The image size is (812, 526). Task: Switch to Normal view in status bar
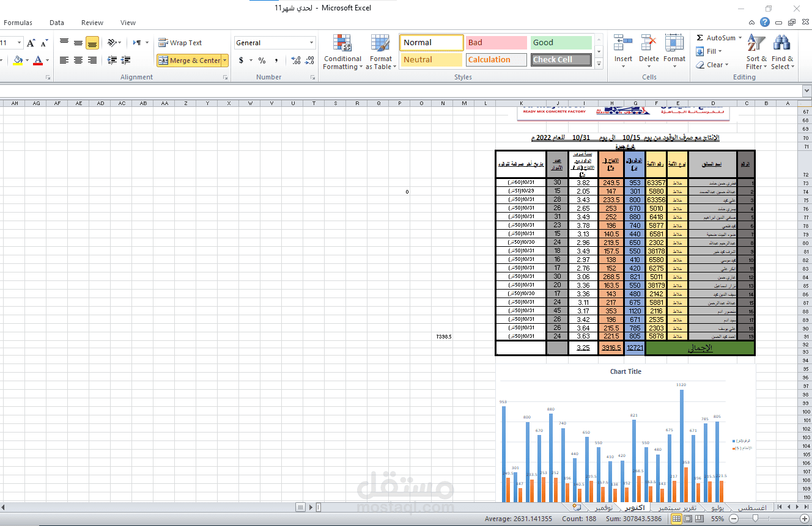(x=676, y=519)
